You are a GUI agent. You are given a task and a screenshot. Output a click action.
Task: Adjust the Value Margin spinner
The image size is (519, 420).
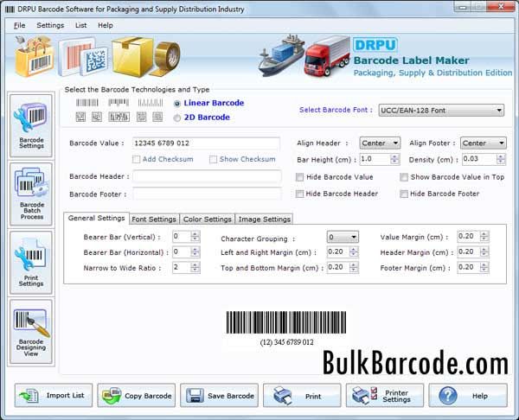[x=484, y=237]
